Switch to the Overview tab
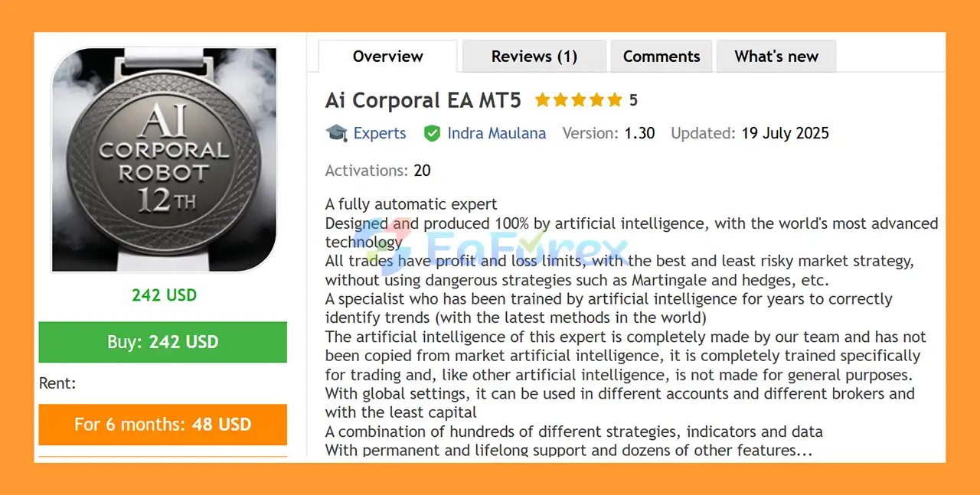 [x=387, y=57]
